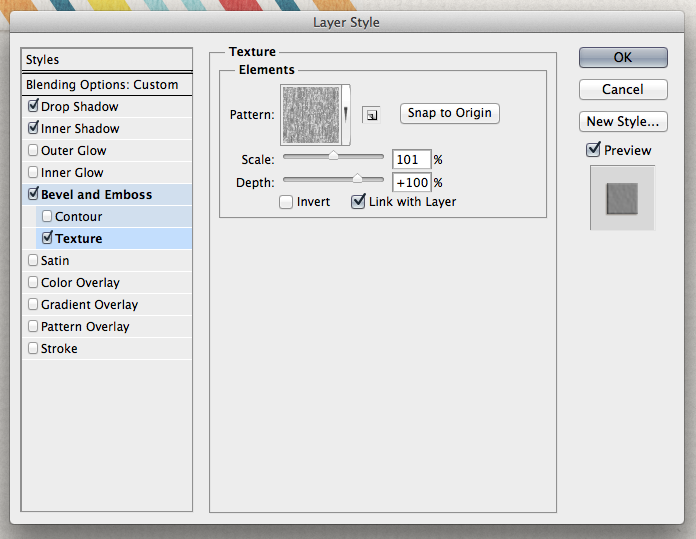Enable the Color Overlay checkbox

point(33,282)
